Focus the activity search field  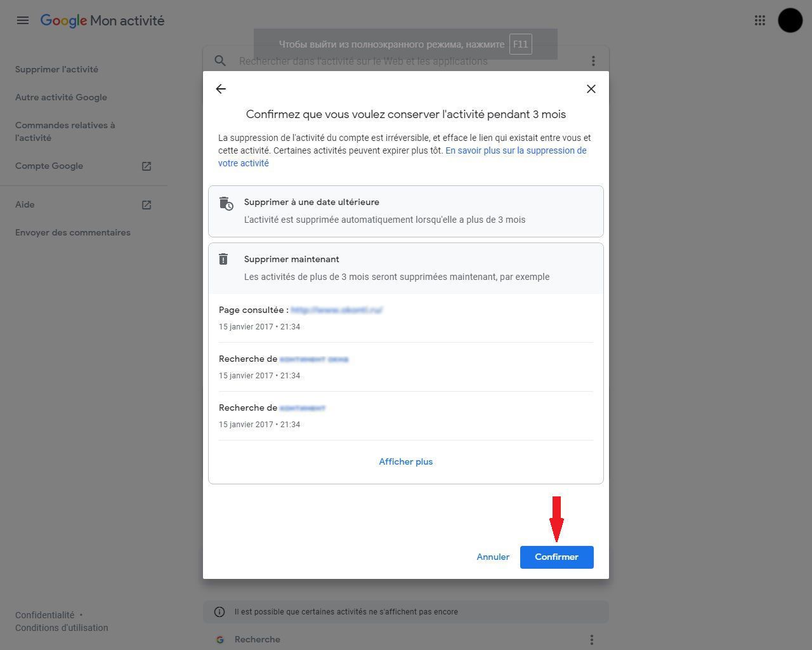[406, 61]
